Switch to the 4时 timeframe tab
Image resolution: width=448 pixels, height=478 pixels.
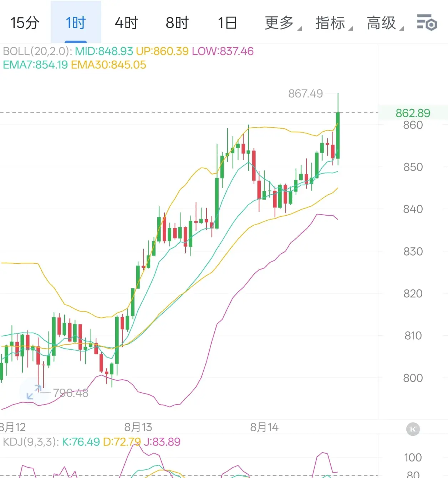[x=126, y=23]
